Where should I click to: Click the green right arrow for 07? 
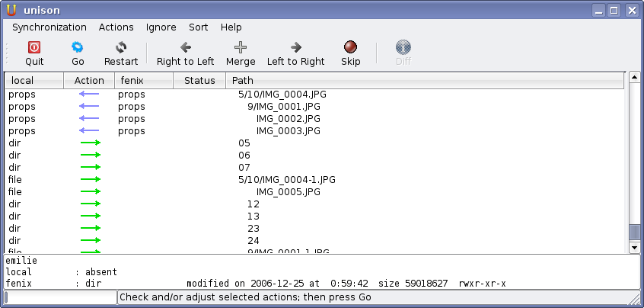(91, 168)
